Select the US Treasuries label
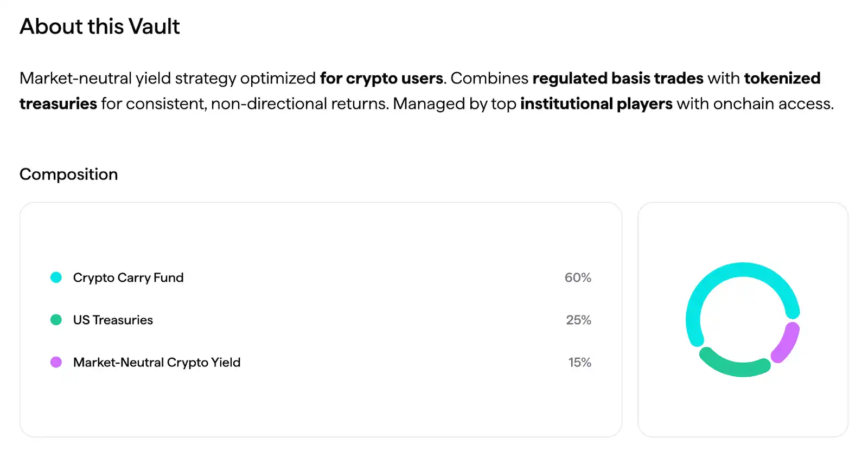 pos(113,320)
